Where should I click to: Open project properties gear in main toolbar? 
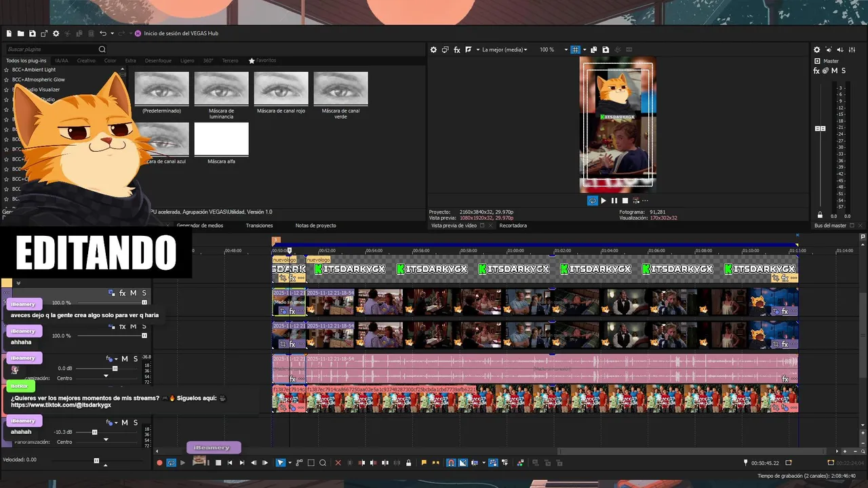pos(56,33)
